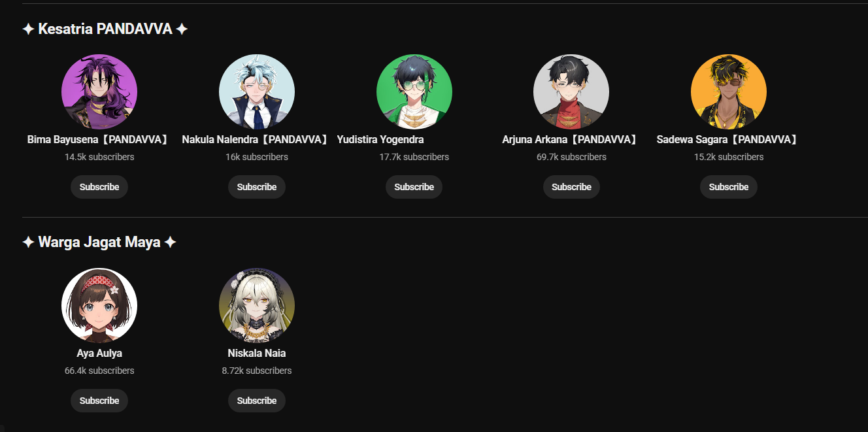Open Bima Bayusena【PANDAVVA】 channel name link

coord(99,139)
